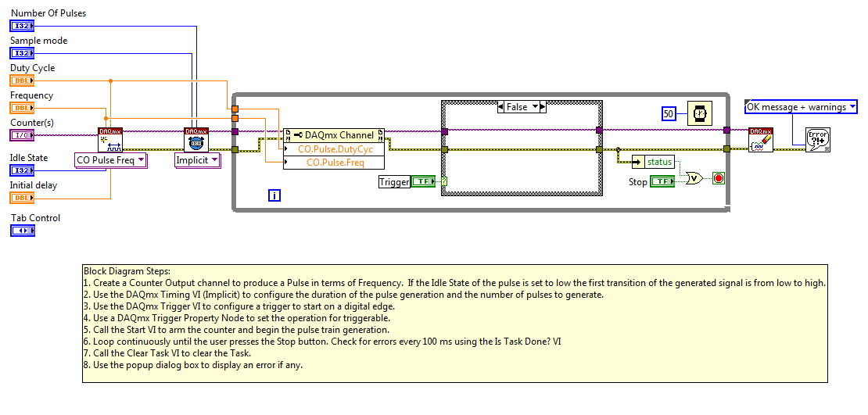868x415 pixels.
Task: Open the Implicit polymorphic selector
Action: click(197, 160)
